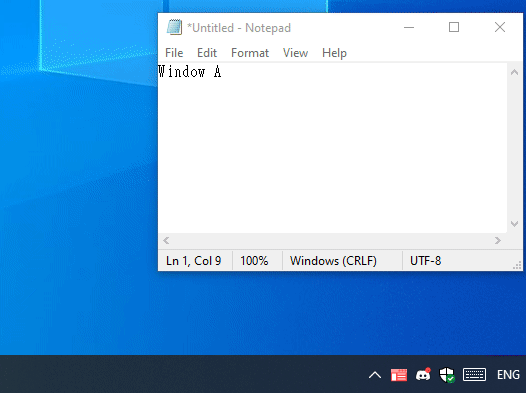Close the Notepad window

pos(500,27)
